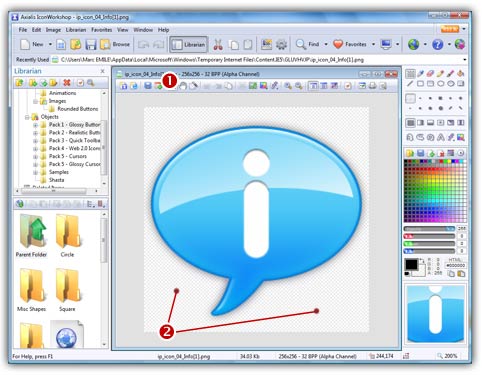Collapse the Objects tree node
This screenshot has width=482, height=375.
27,117
